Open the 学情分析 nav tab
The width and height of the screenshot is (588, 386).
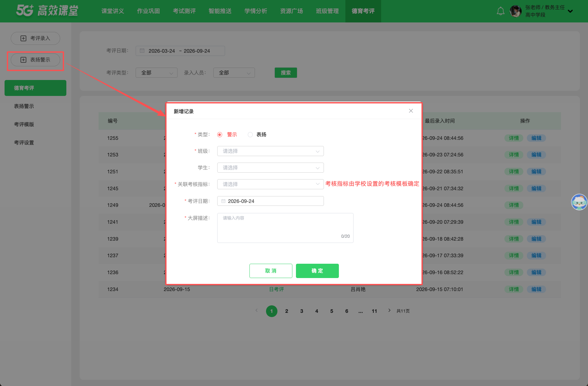click(x=256, y=11)
